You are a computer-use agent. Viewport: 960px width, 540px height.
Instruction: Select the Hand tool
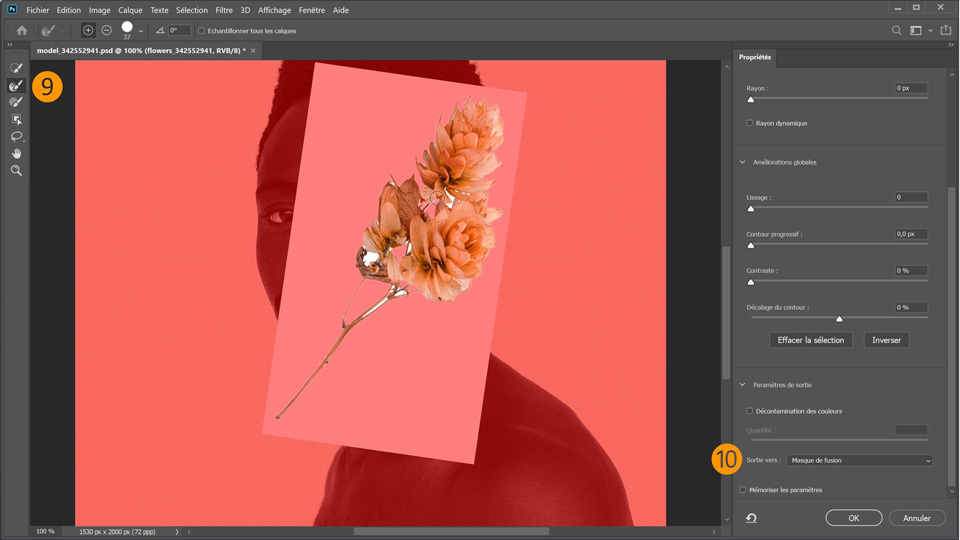tap(17, 154)
